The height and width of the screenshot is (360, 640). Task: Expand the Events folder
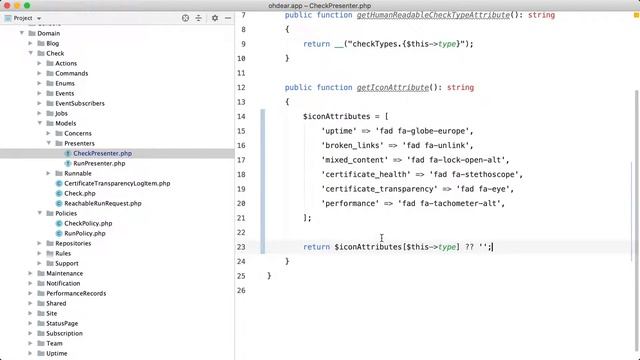coord(39,93)
